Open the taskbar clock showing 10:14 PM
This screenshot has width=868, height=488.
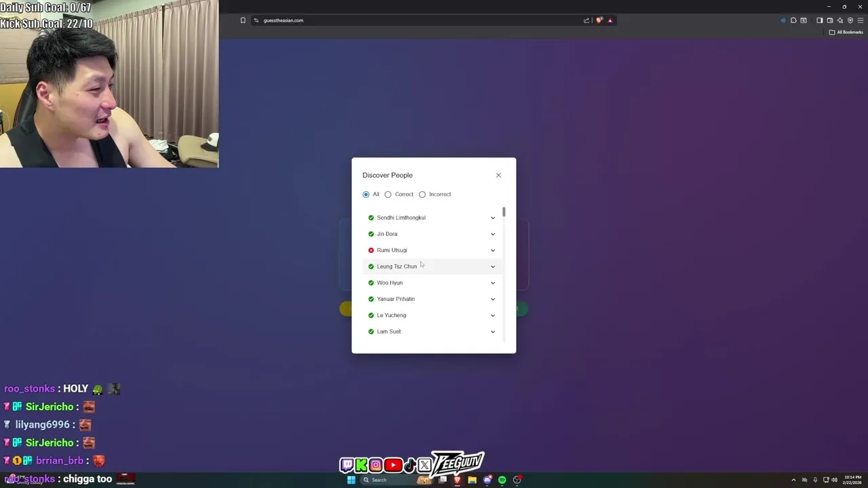pyautogui.click(x=853, y=480)
